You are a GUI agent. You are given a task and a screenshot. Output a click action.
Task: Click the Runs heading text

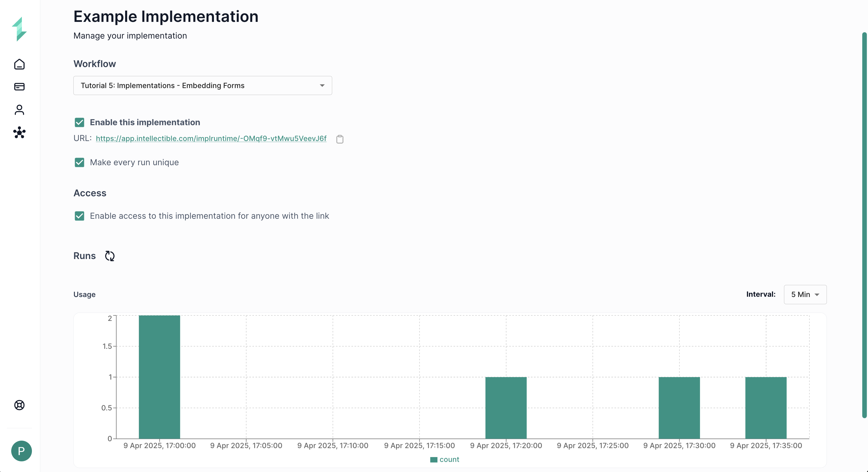(x=85, y=256)
